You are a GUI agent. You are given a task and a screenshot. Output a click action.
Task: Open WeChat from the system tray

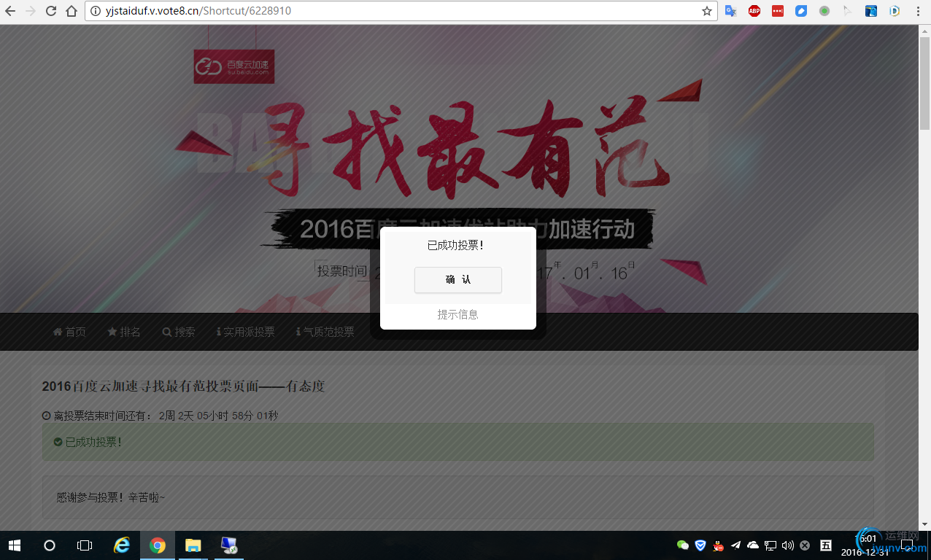point(683,545)
